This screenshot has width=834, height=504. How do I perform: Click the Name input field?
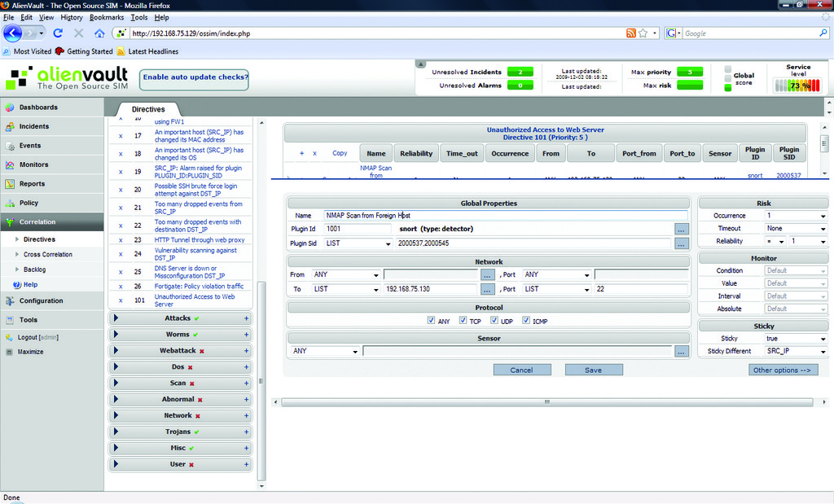pos(505,216)
